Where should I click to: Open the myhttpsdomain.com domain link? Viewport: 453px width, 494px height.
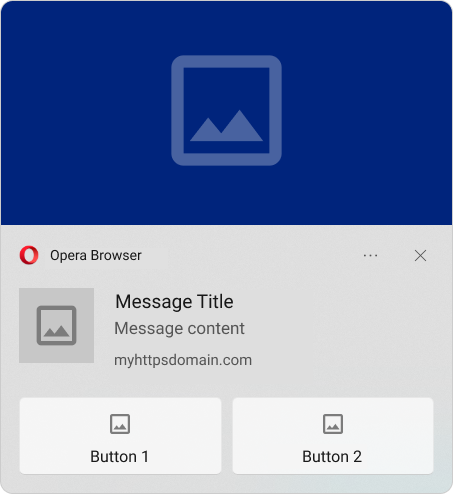183,360
